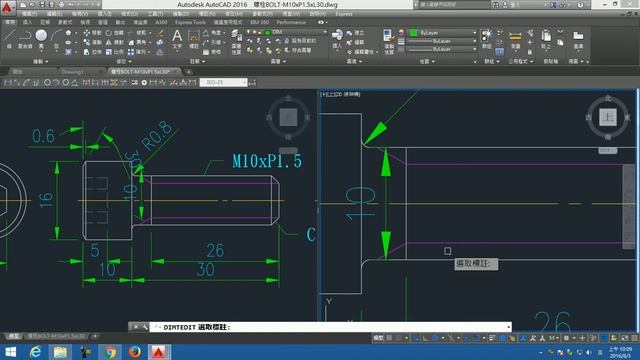Toggle ortho mode in status bar
This screenshot has width=640, height=360.
click(x=426, y=338)
